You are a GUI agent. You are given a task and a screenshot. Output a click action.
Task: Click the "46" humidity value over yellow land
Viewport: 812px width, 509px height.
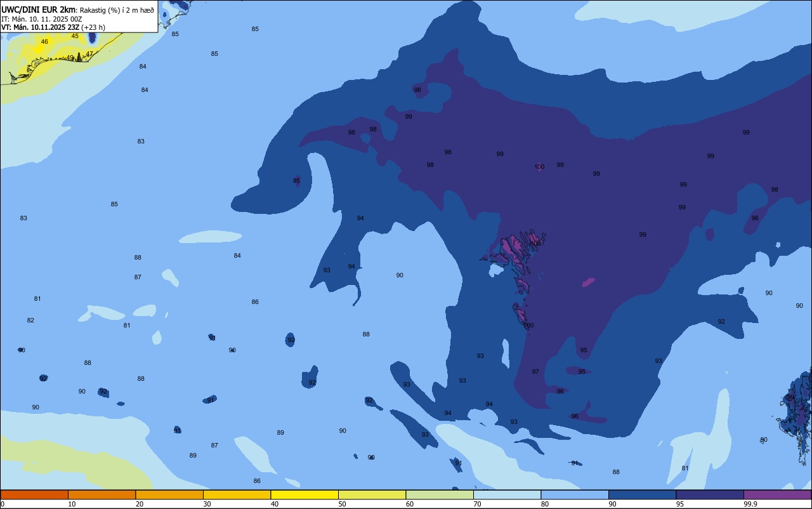point(44,42)
